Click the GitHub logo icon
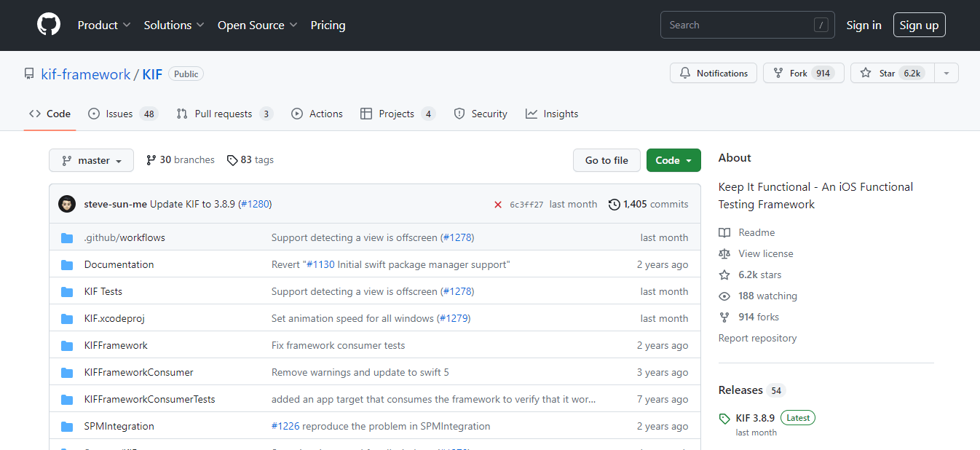Viewport: 980px width, 450px height. click(x=49, y=25)
